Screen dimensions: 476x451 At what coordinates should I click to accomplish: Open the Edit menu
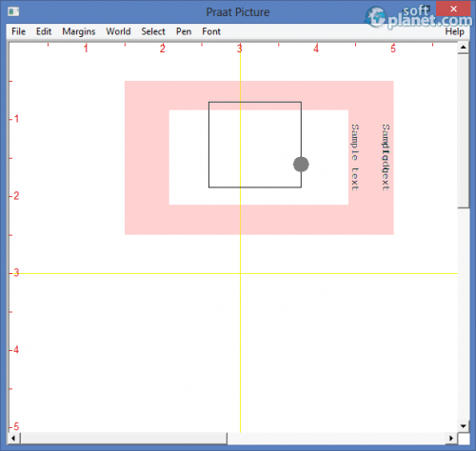[x=44, y=31]
